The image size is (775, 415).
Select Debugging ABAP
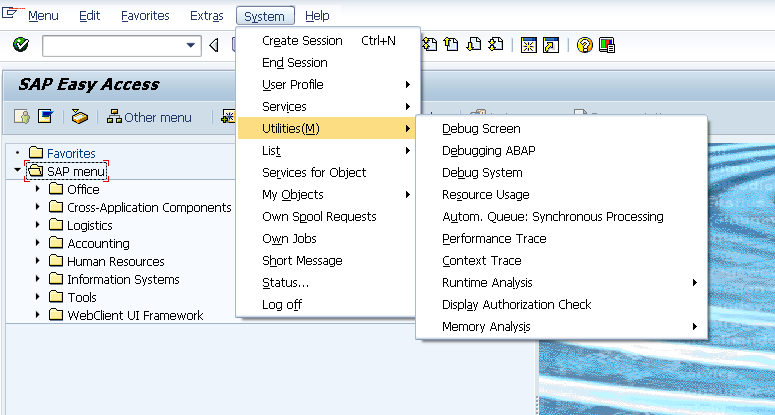(561, 151)
